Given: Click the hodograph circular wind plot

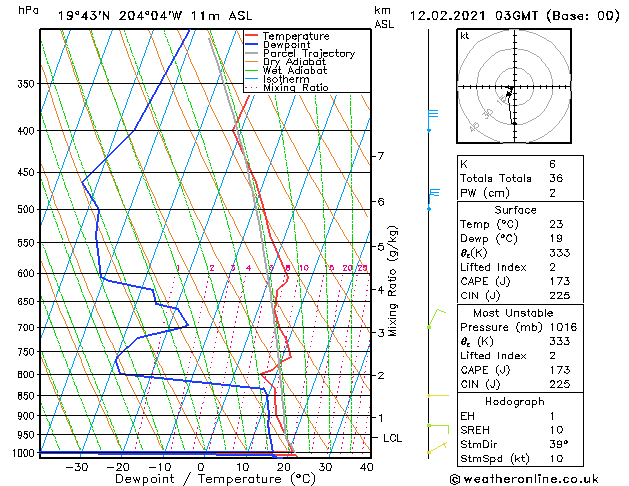Looking at the screenshot, I should click(512, 90).
